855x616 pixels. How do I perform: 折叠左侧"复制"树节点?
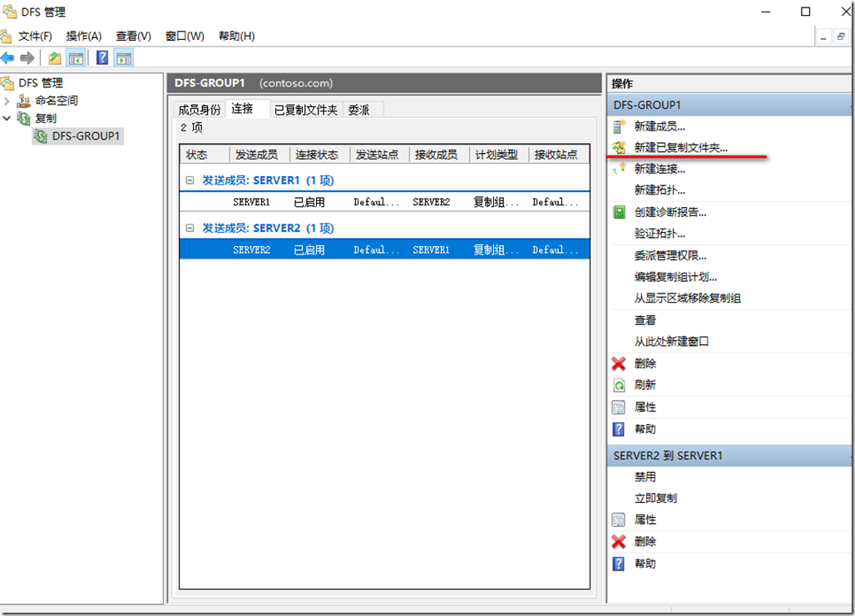pos(7,116)
